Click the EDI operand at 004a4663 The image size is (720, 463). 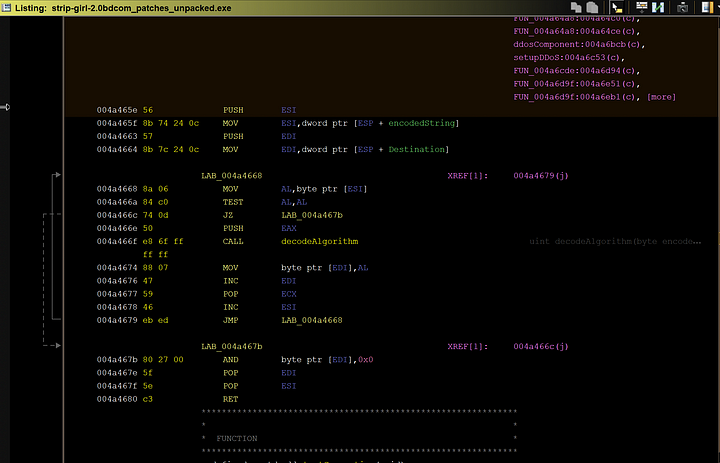click(x=289, y=136)
